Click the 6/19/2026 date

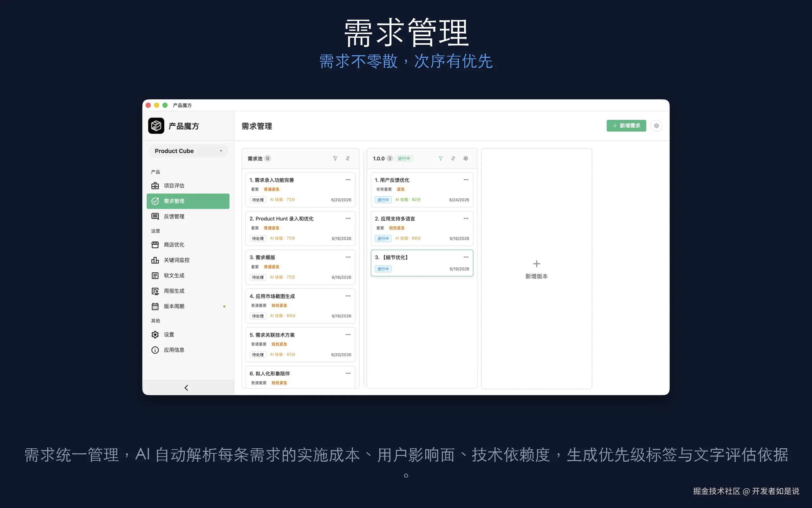point(459,269)
